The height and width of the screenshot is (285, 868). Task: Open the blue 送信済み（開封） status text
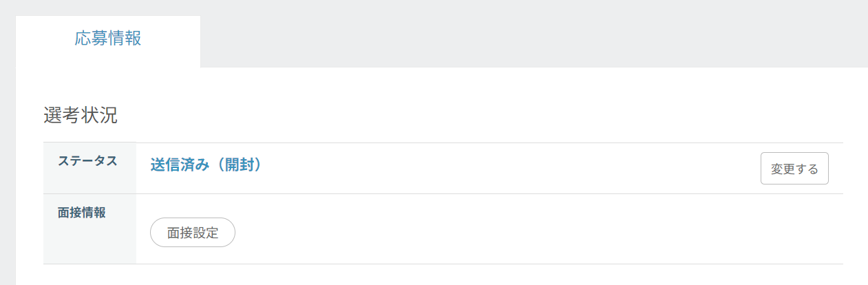point(206,165)
